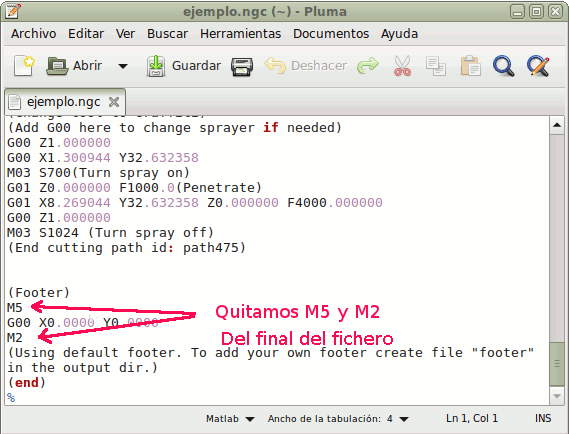Open the Herramientas menu

tap(241, 34)
